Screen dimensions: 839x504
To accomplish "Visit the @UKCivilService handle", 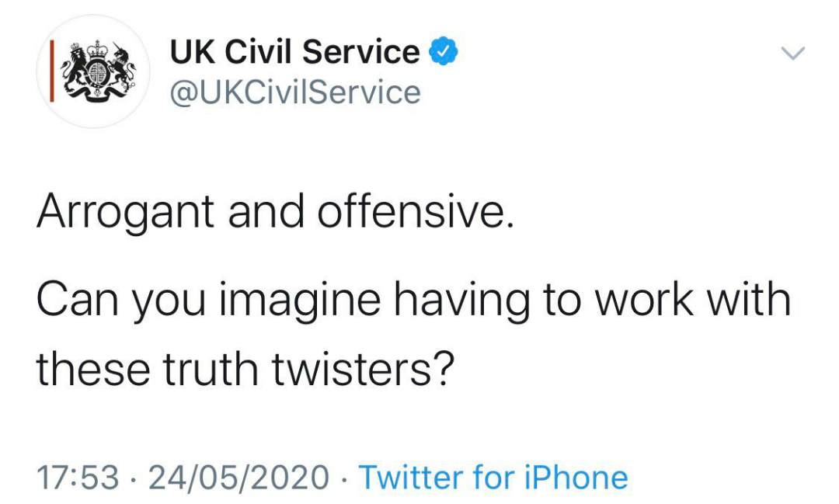I will 295,93.
